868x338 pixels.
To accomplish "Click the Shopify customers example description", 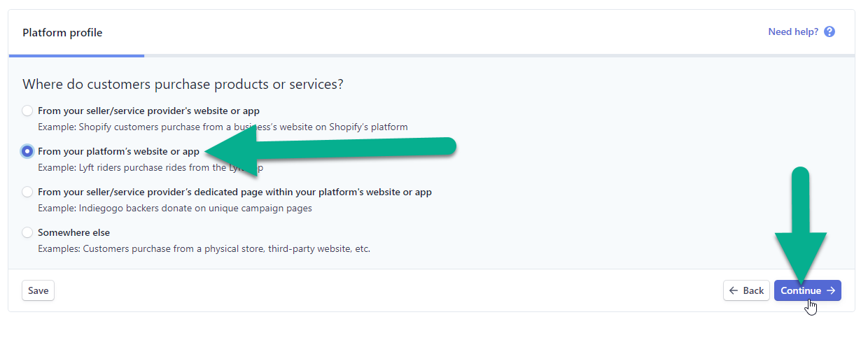I will pos(223,127).
